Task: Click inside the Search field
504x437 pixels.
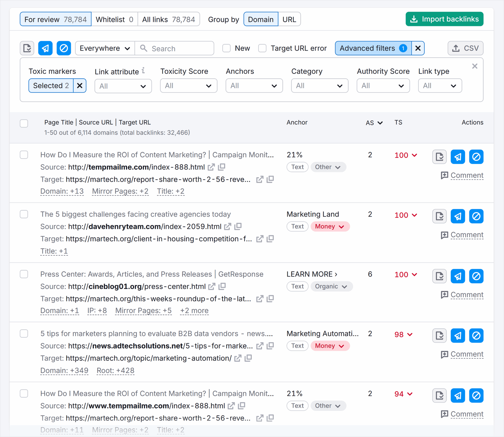Action: 175,48
